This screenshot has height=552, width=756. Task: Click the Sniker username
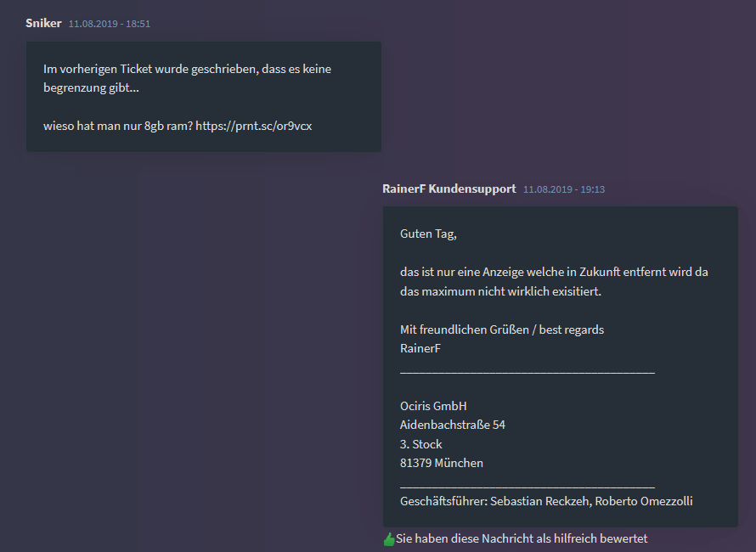click(x=43, y=23)
